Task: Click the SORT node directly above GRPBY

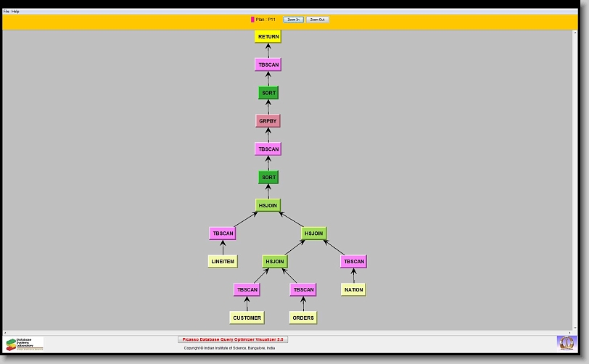Action: pos(268,93)
